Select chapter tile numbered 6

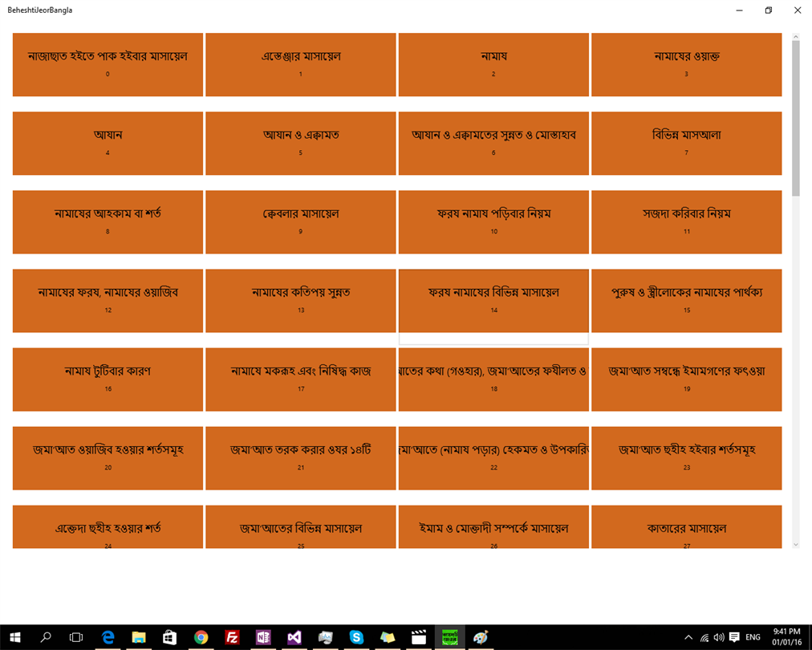(x=493, y=144)
